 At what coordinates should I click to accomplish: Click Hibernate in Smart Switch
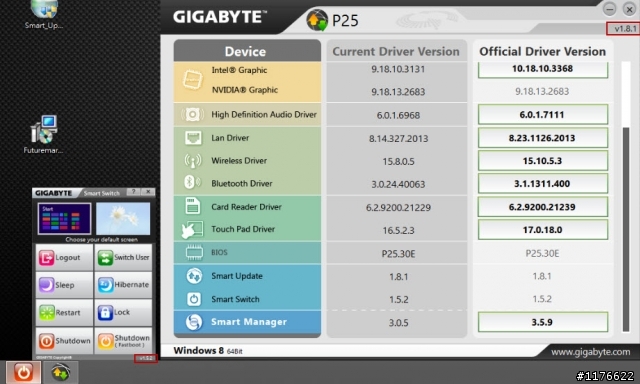coord(123,285)
